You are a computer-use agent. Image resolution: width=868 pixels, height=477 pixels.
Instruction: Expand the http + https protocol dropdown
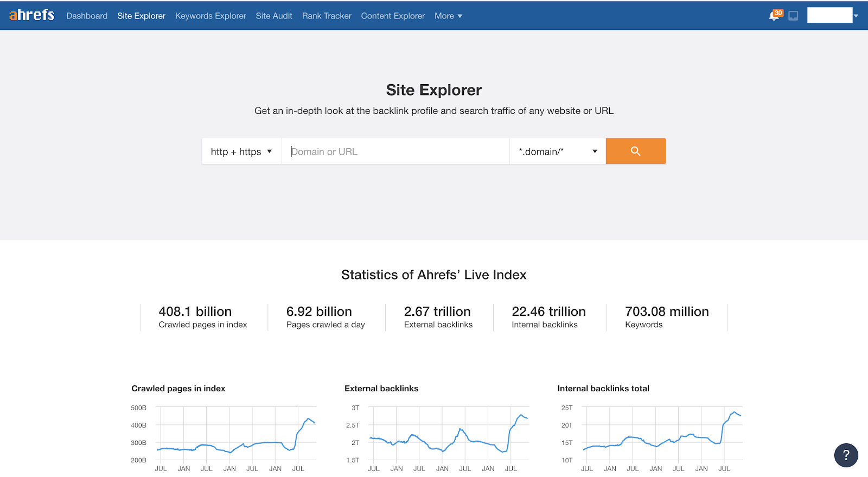click(241, 151)
